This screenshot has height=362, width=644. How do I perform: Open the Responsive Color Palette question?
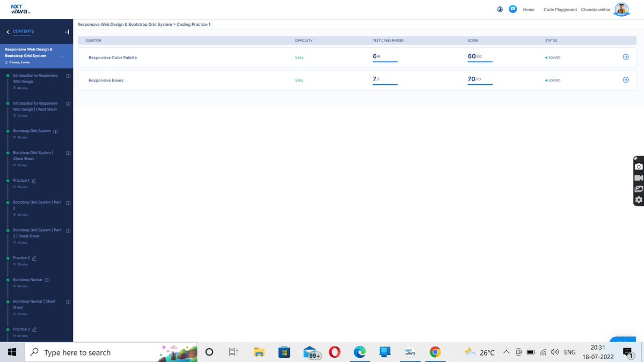[x=113, y=57]
